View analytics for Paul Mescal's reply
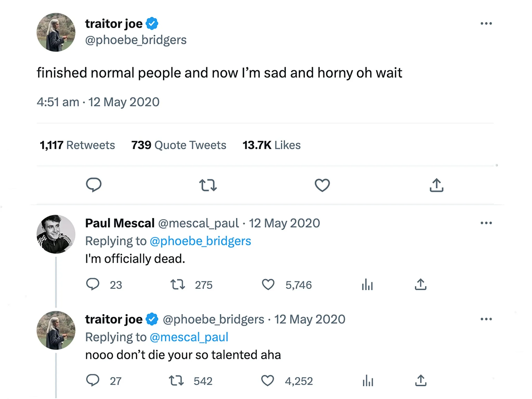The image size is (532, 399). click(x=367, y=284)
